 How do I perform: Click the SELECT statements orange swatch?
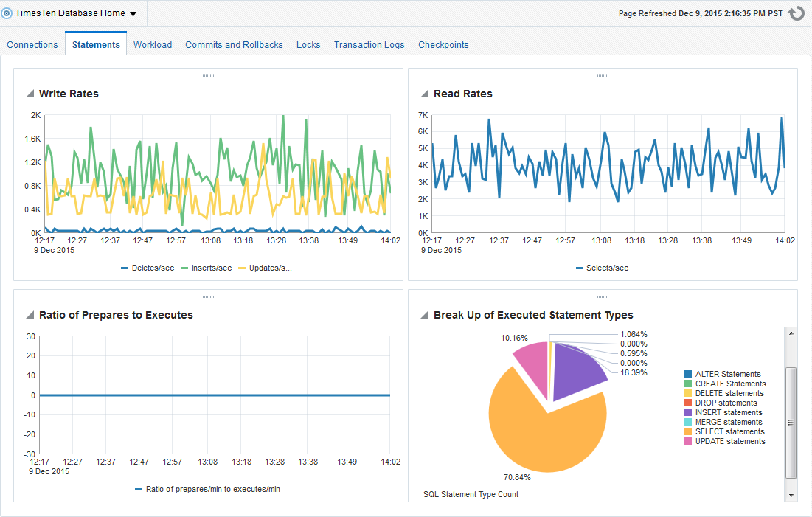(688, 432)
